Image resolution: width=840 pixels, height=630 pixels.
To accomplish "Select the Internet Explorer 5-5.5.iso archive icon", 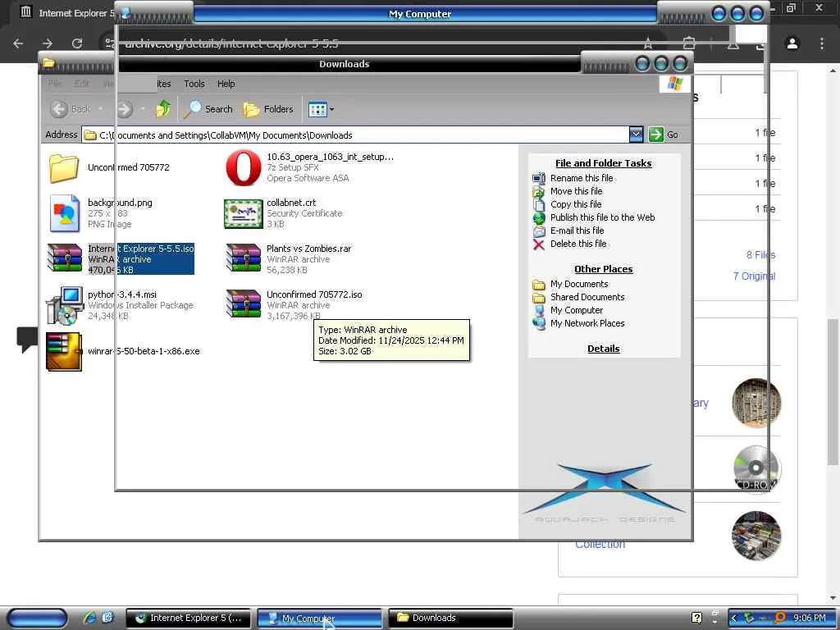I will [x=65, y=258].
